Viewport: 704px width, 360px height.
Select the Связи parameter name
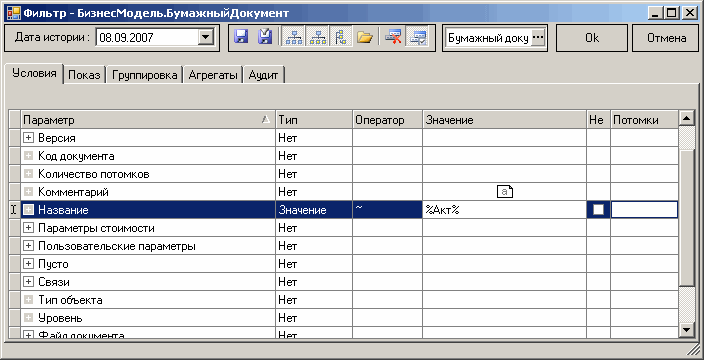[x=54, y=282]
